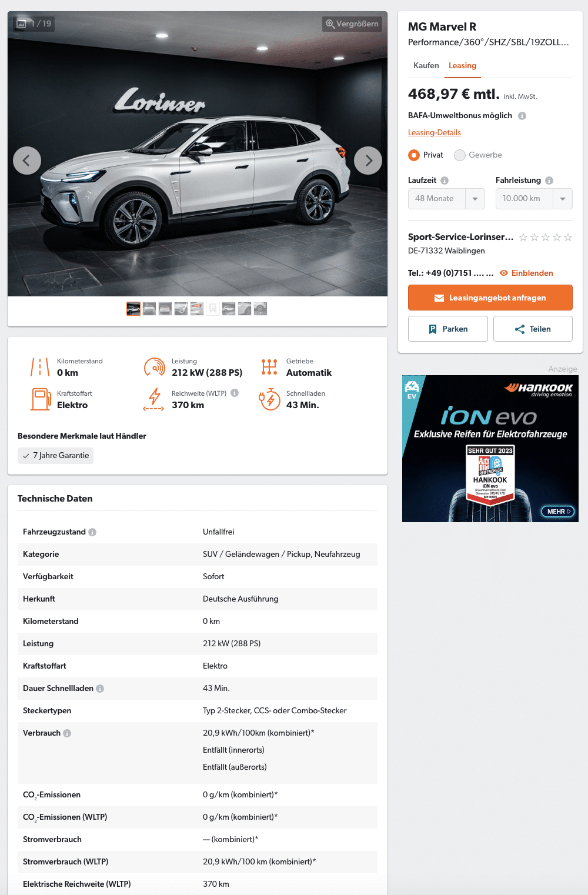The image size is (588, 895).
Task: Reveal the phone number with Einblenden
Action: click(x=526, y=273)
